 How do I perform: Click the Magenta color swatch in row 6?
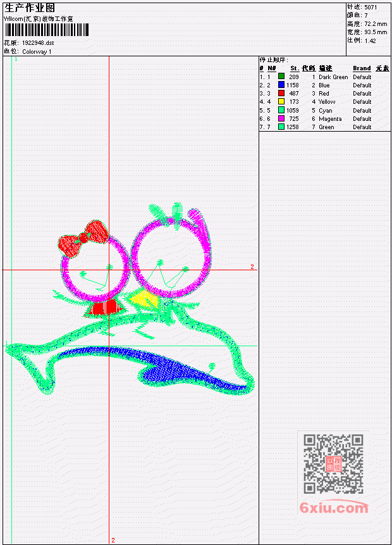tap(281, 118)
